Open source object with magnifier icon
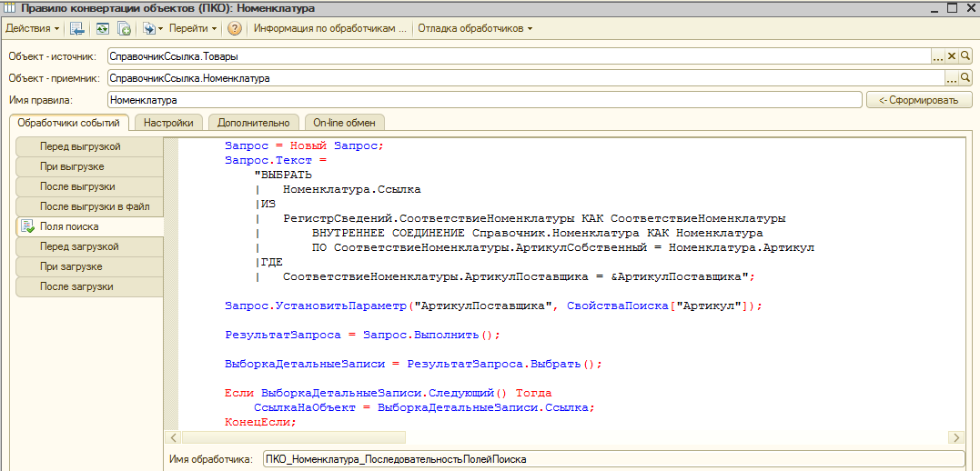This screenshot has width=980, height=471. [x=965, y=56]
